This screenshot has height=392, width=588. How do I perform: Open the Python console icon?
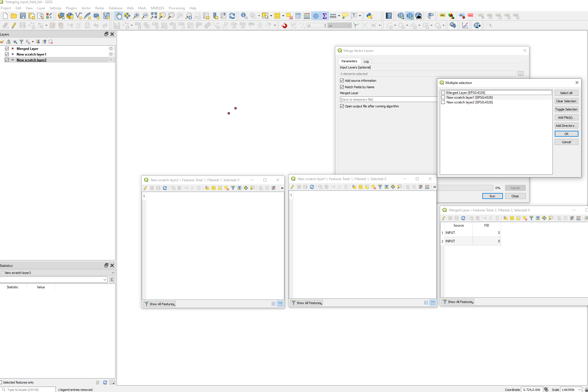point(369,16)
